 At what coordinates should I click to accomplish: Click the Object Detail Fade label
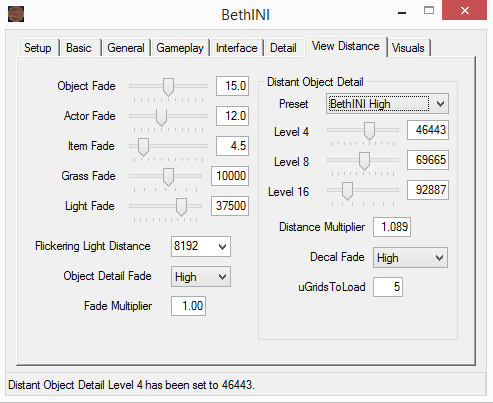(107, 276)
